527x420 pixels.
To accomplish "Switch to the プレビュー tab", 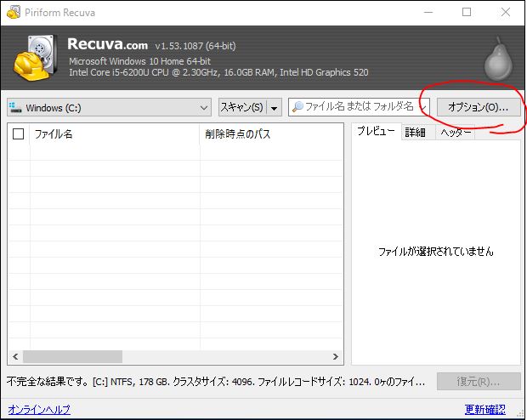I will pyautogui.click(x=376, y=131).
